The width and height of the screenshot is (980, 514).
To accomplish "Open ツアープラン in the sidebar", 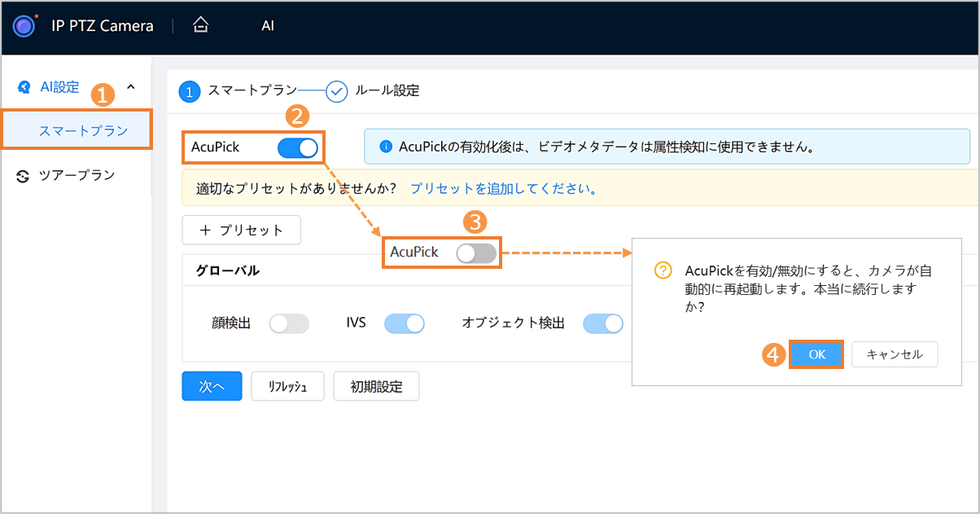I will (x=77, y=175).
